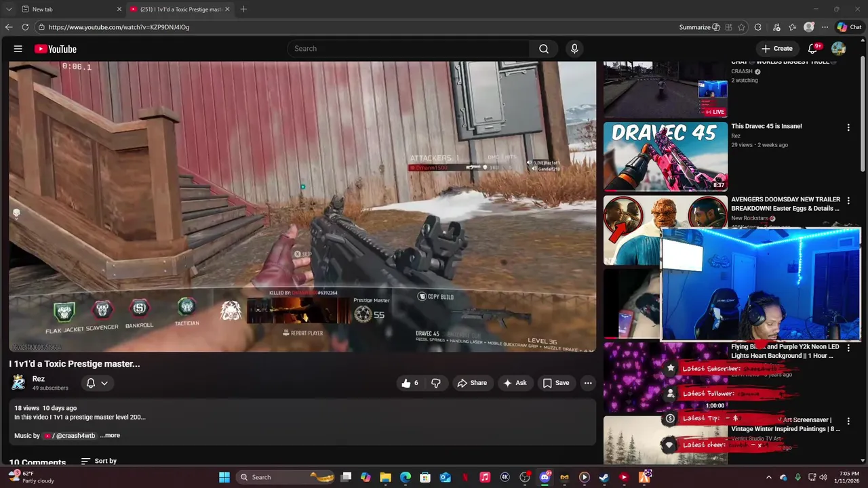Toggle the channel notification bell for Rez
The image size is (868, 488).
point(90,383)
